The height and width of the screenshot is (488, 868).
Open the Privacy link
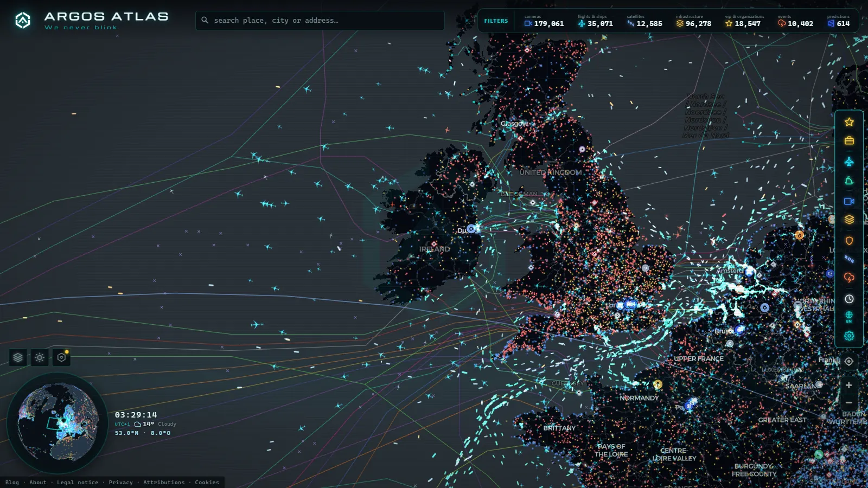120,483
